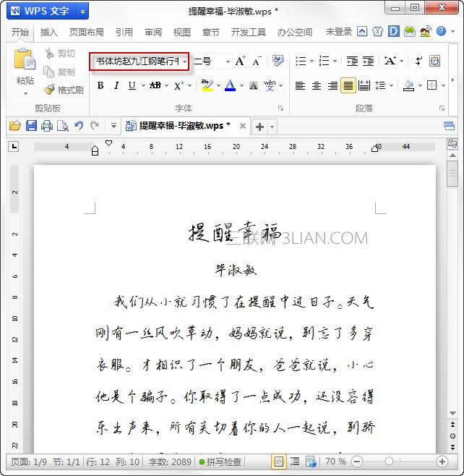
Task: Expand the bullets dropdown arrow
Action: click(x=312, y=61)
